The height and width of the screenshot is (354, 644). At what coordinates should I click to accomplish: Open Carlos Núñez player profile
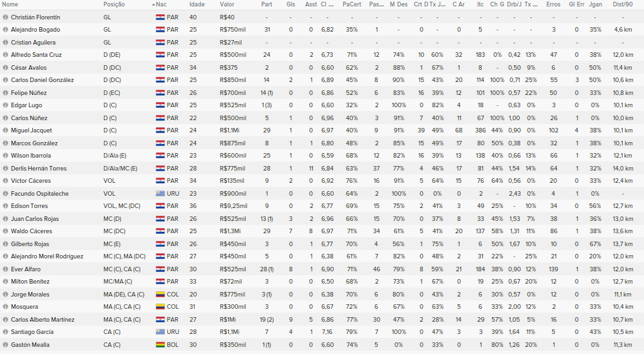(29, 118)
